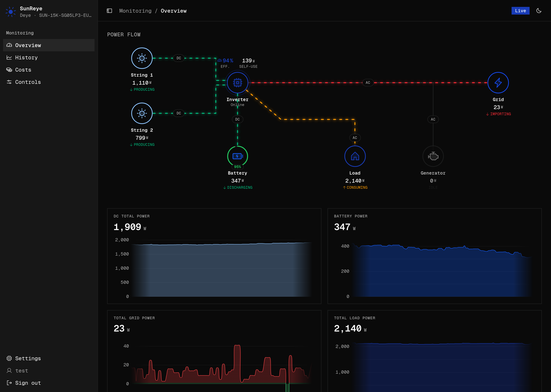The height and width of the screenshot is (392, 551).
Task: Toggle the sidebar panel icon
Action: tap(109, 11)
